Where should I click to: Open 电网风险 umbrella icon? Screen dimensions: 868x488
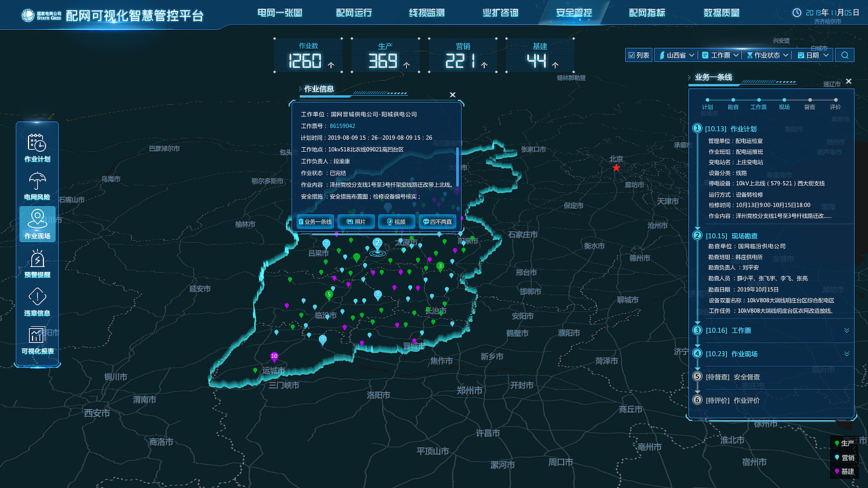click(37, 182)
